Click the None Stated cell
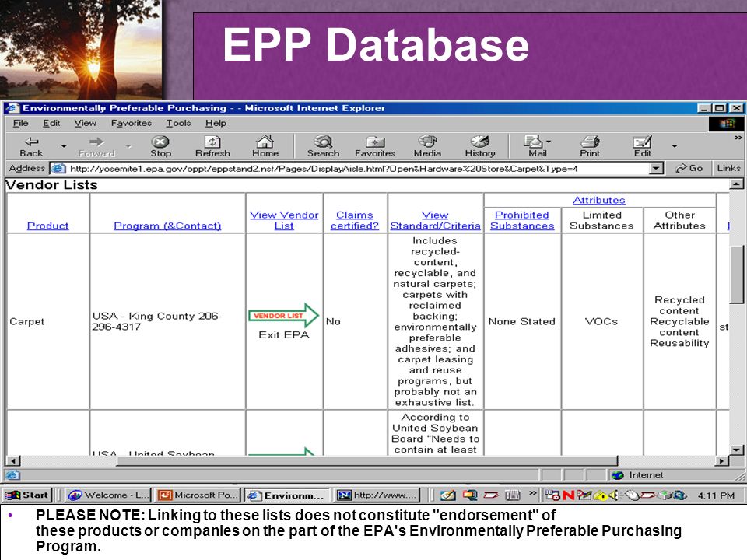This screenshot has height=560, width=747. (x=522, y=321)
